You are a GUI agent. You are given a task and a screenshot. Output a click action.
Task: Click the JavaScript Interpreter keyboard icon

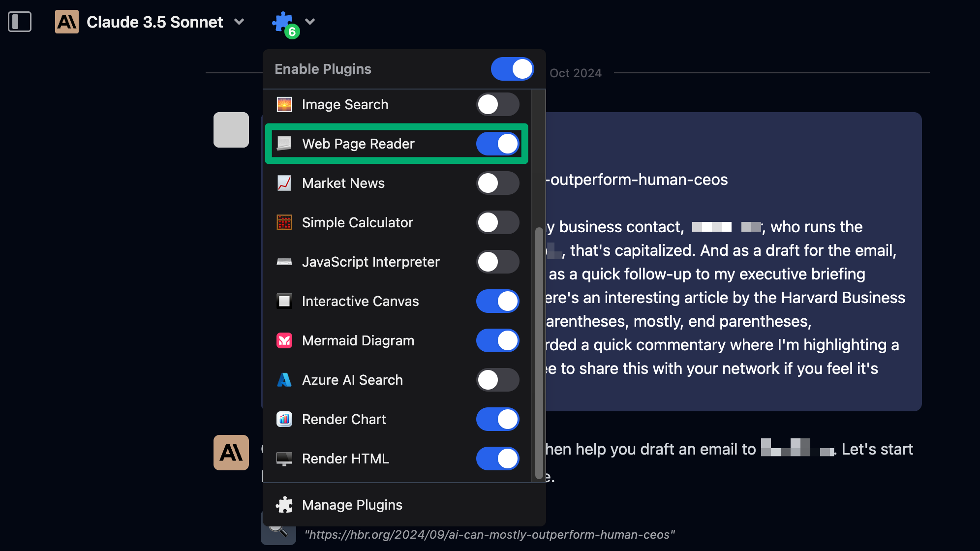coord(284,262)
